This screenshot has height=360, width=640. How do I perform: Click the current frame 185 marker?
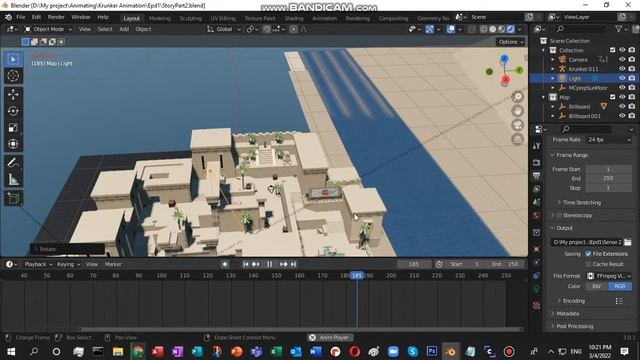tap(357, 276)
